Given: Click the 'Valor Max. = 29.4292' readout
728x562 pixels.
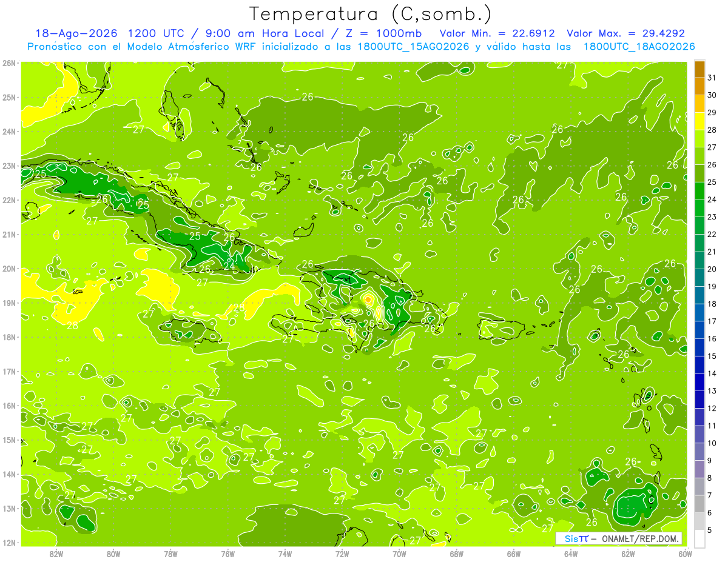Looking at the screenshot, I should coord(625,34).
